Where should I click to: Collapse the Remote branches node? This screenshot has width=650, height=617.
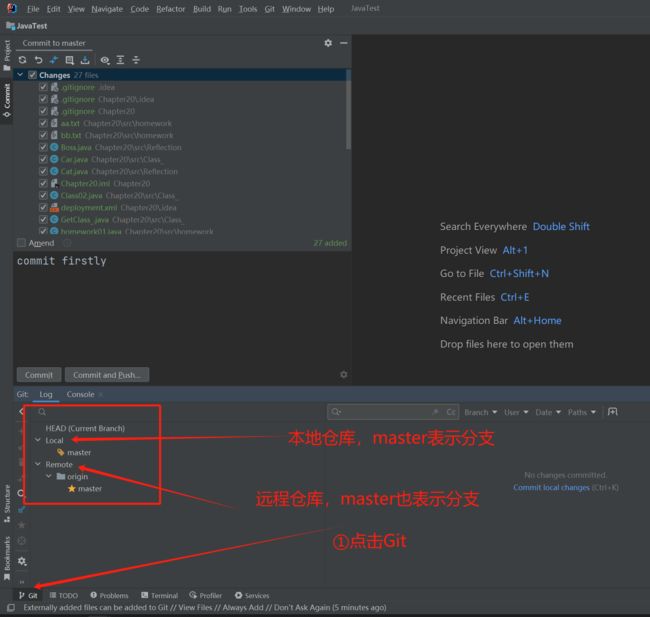[x=38, y=464]
